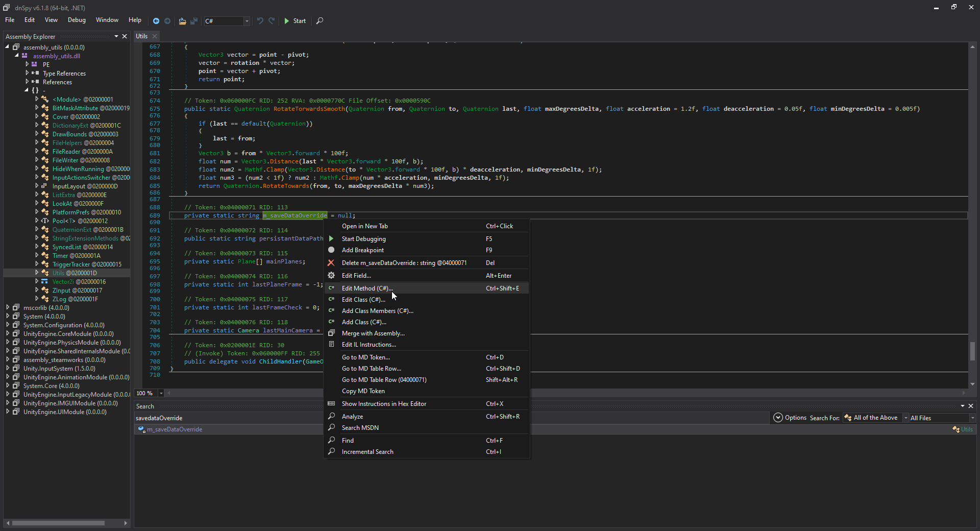980x531 pixels.
Task: Click the Undo icon in toolbar
Action: click(x=260, y=21)
